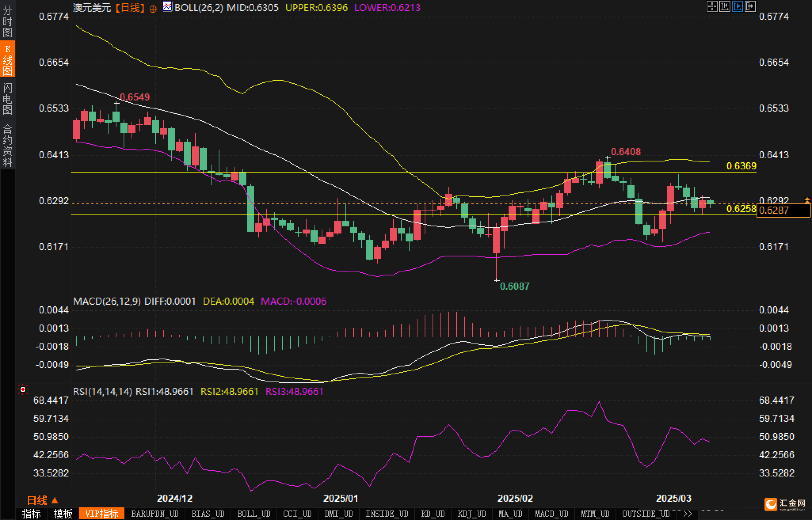The height and width of the screenshot is (520, 812).
Task: Click the 0.6369 horizontal line label
Action: coord(741,166)
